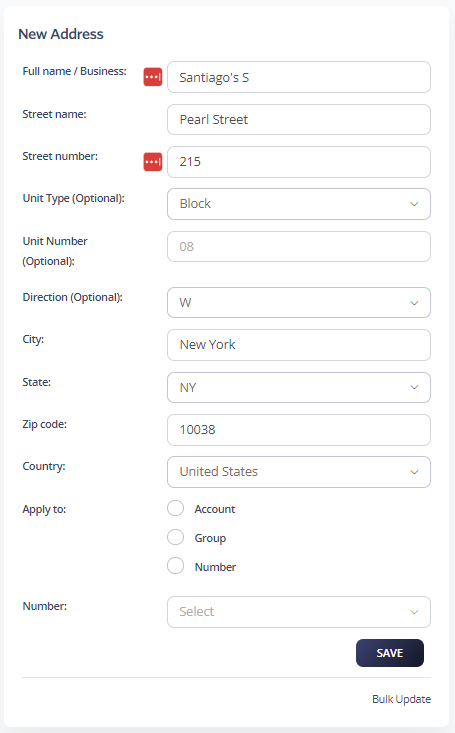Click the City field showing New York

coord(299,345)
